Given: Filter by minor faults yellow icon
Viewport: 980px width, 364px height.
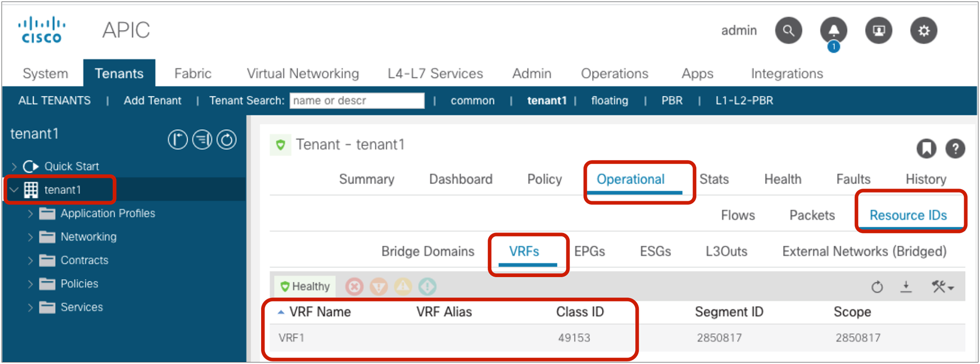Looking at the screenshot, I should click(x=403, y=287).
